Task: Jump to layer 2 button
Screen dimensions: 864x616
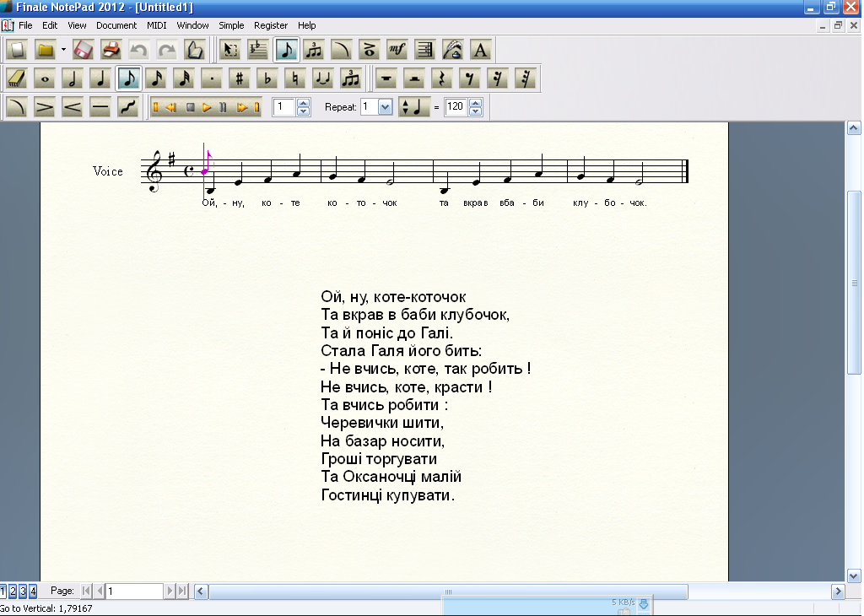Action: pyautogui.click(x=13, y=591)
